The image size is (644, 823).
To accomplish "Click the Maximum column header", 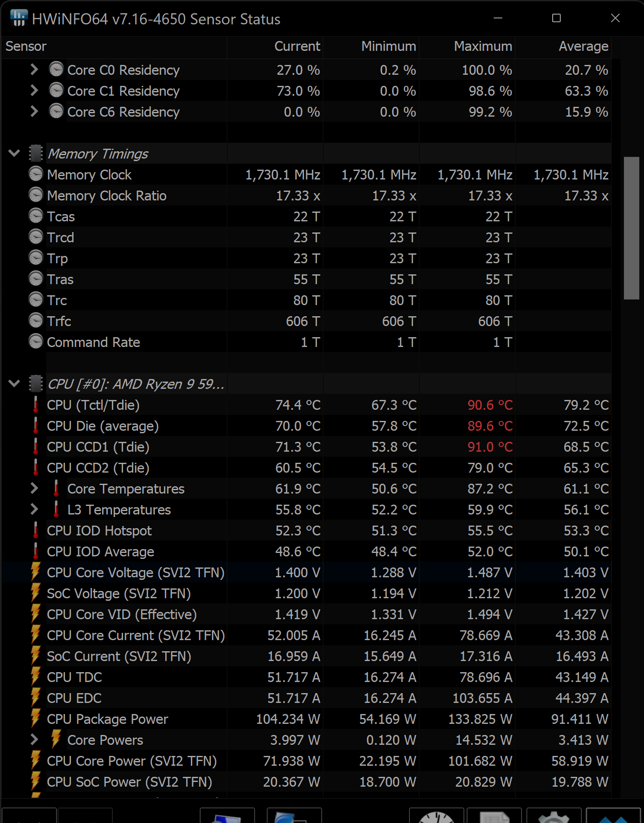I will click(x=483, y=46).
